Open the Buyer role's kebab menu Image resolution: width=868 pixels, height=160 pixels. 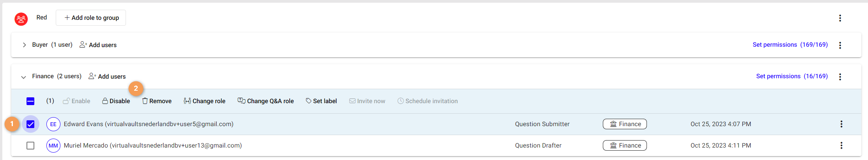pos(840,45)
